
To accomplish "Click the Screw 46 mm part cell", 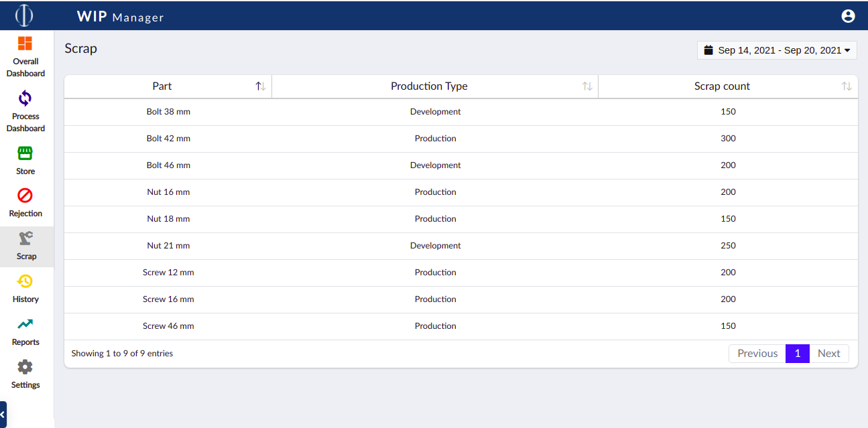I will [x=168, y=326].
